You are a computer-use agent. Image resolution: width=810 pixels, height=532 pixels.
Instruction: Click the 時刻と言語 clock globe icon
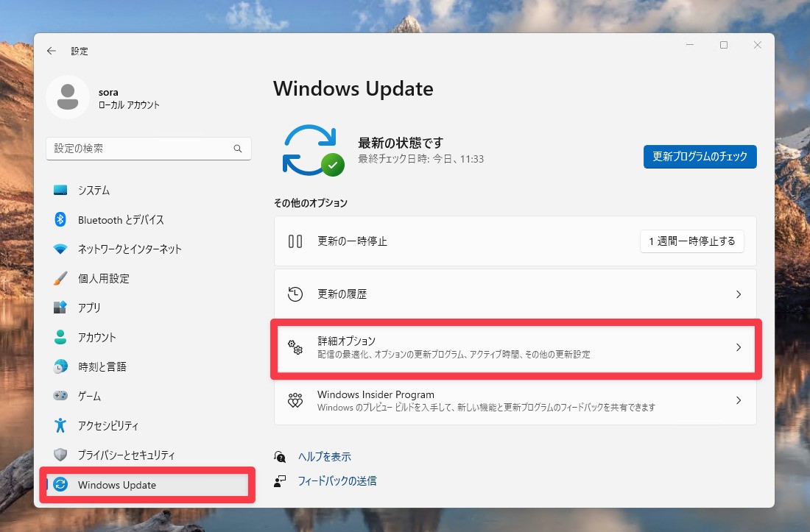click(x=60, y=366)
